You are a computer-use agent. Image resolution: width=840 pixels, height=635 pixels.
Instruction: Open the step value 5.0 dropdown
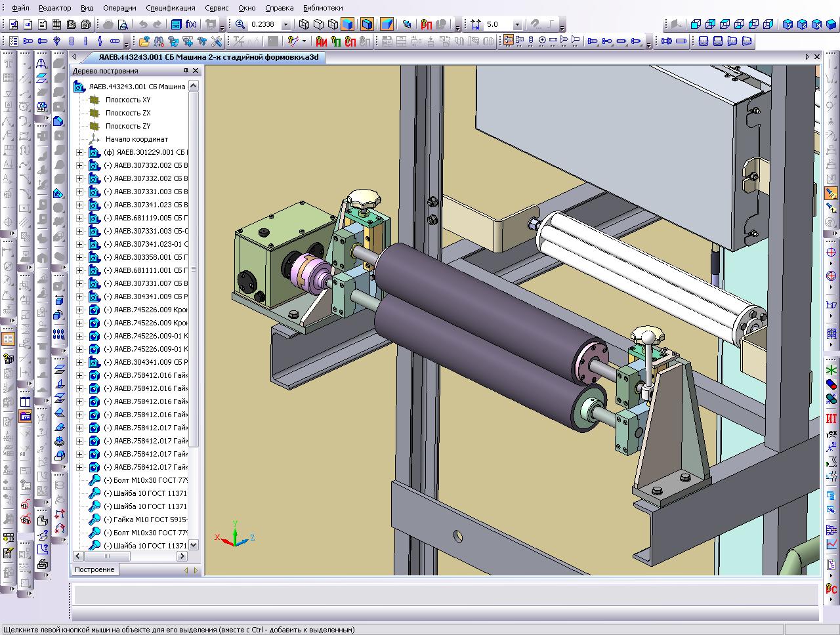point(517,24)
